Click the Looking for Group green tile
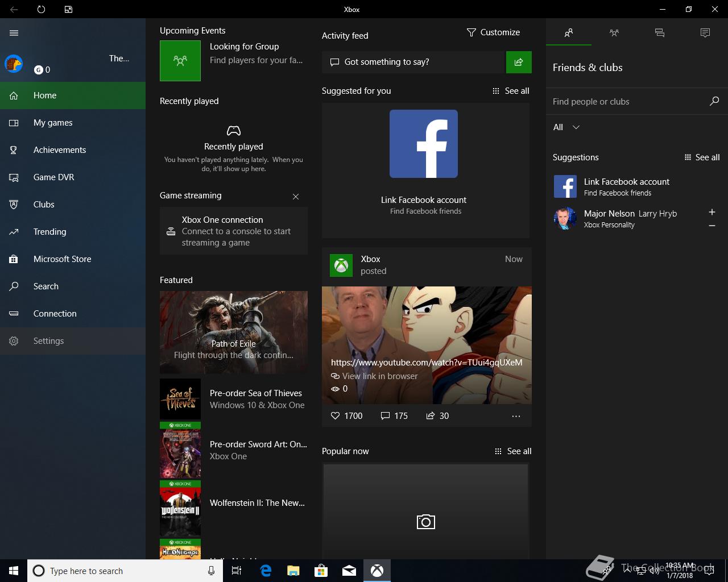 point(180,61)
